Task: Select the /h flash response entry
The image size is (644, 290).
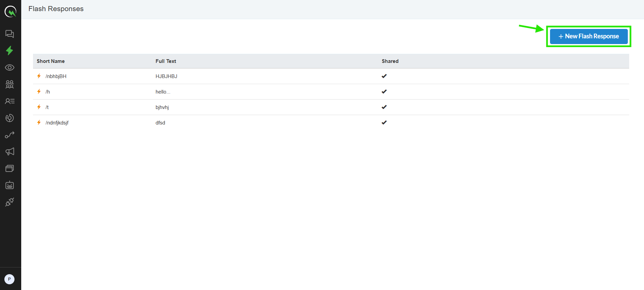Action: [x=48, y=92]
